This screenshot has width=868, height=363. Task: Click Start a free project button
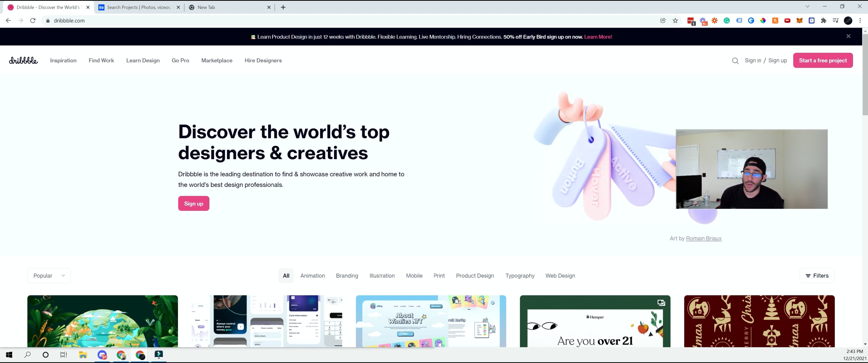point(823,60)
